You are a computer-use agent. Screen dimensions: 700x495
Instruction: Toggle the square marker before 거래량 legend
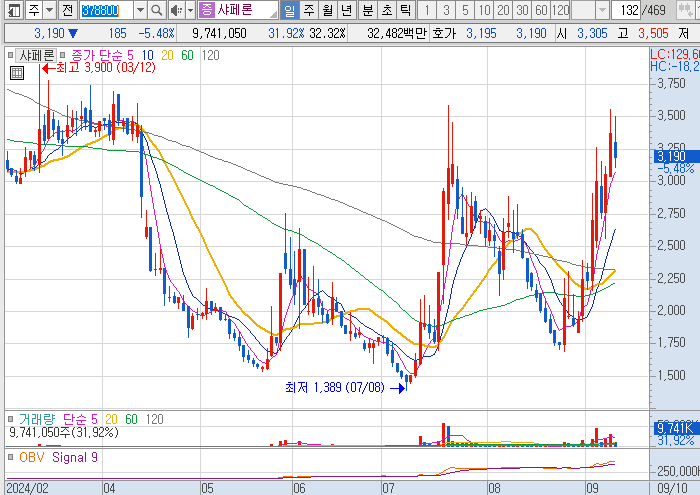pyautogui.click(x=10, y=419)
